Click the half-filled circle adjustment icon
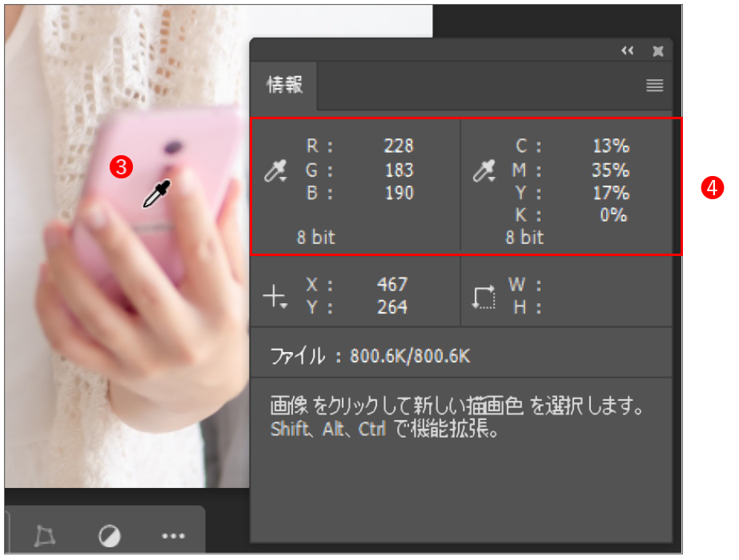The height and width of the screenshot is (560, 739). [108, 535]
